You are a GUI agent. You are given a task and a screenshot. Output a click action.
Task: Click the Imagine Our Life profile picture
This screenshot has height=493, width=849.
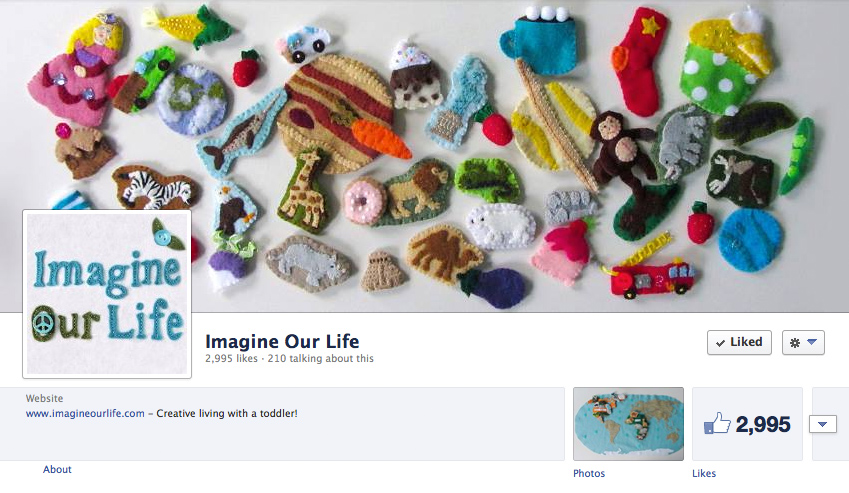107,294
